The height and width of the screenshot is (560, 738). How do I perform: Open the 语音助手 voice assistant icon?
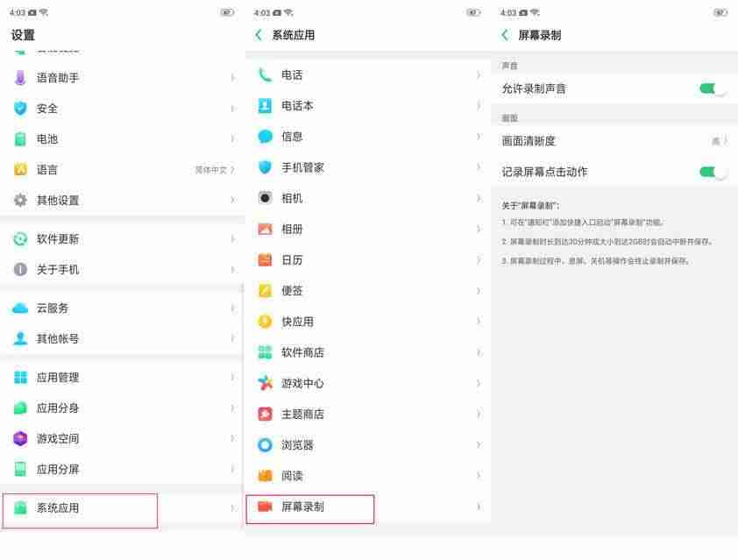click(20, 78)
